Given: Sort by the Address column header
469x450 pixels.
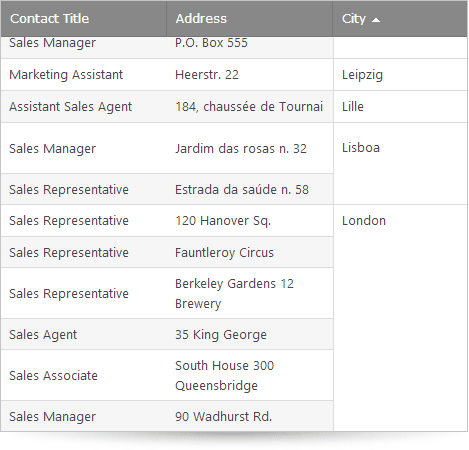Looking at the screenshot, I should point(250,19).
